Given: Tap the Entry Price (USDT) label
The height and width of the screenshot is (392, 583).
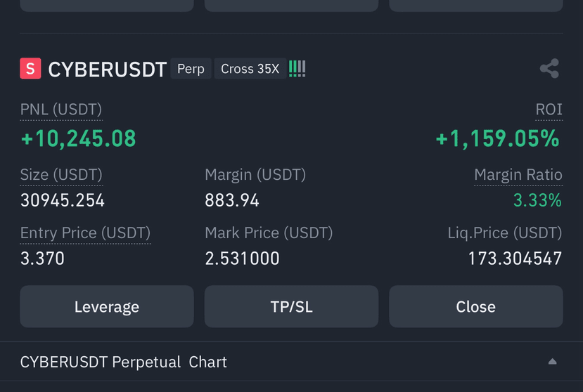Looking at the screenshot, I should point(85,233).
